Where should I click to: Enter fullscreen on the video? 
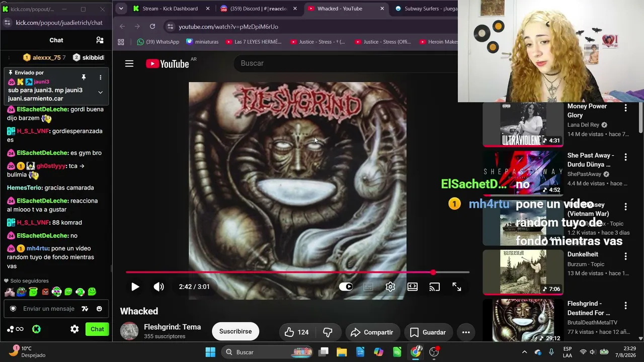(x=456, y=287)
